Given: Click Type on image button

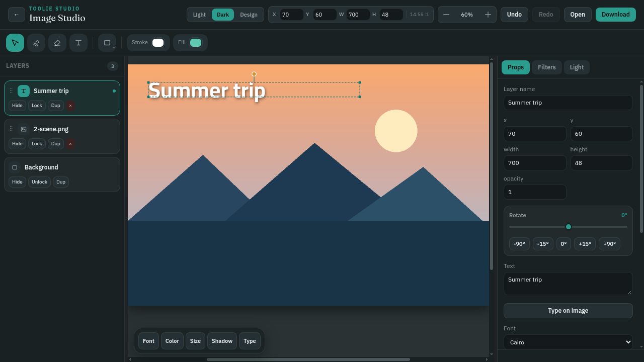Looking at the screenshot, I should coord(568,311).
